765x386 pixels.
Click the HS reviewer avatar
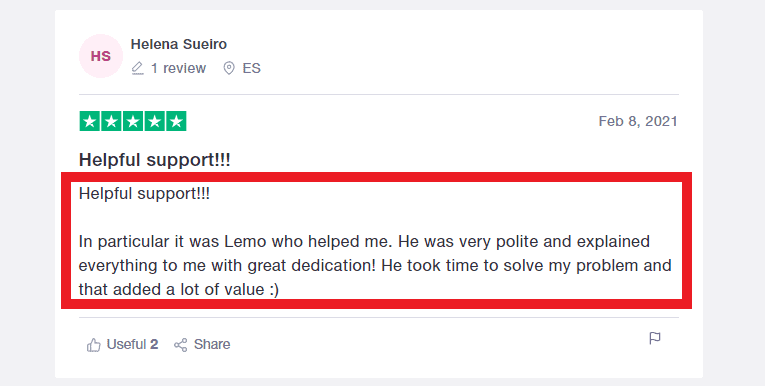[x=101, y=56]
